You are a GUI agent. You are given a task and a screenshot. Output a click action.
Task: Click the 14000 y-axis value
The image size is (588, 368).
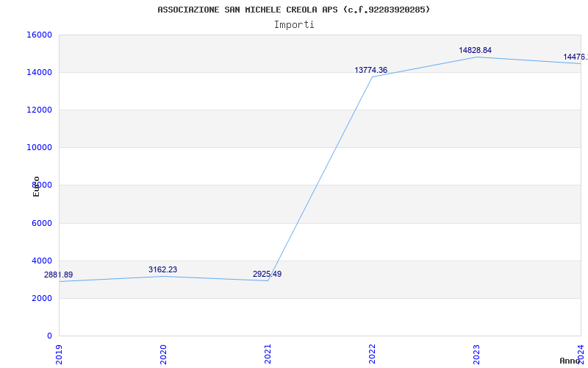point(39,72)
